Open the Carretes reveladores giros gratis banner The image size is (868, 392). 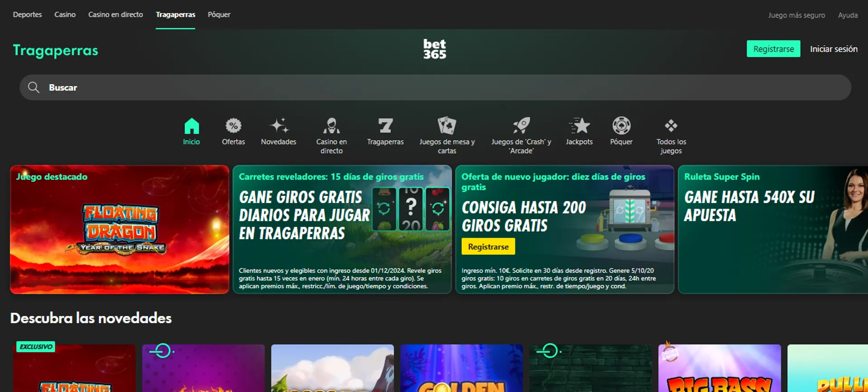[342, 229]
